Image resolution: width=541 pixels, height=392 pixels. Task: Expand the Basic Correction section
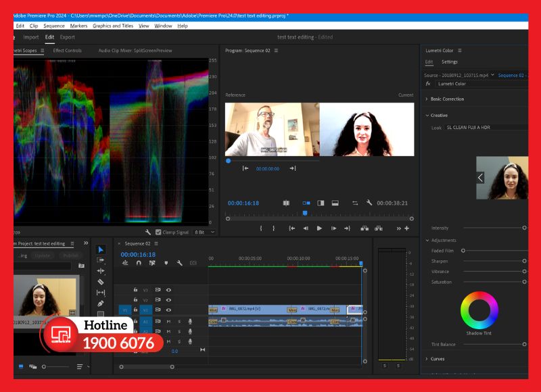[x=427, y=99]
